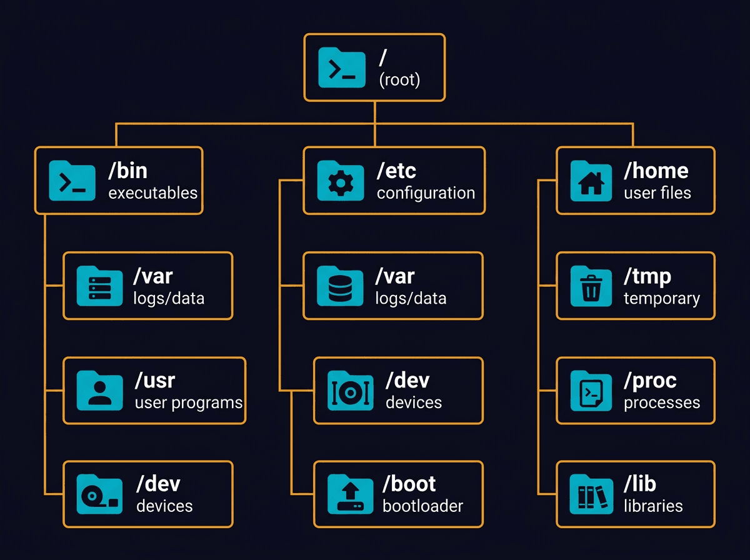The image size is (750, 560).
Task: Click the library books icon on the /lib node
Action: pyautogui.click(x=591, y=494)
